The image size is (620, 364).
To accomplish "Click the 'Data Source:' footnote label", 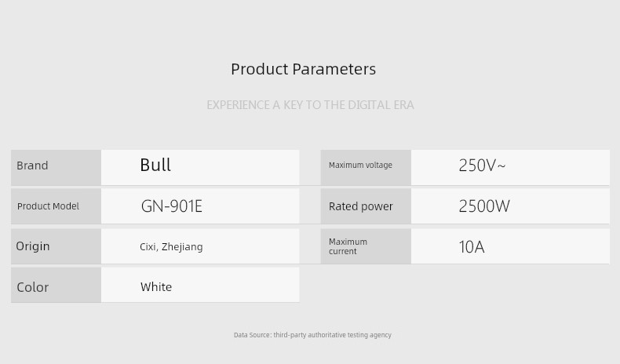I will 252,335.
